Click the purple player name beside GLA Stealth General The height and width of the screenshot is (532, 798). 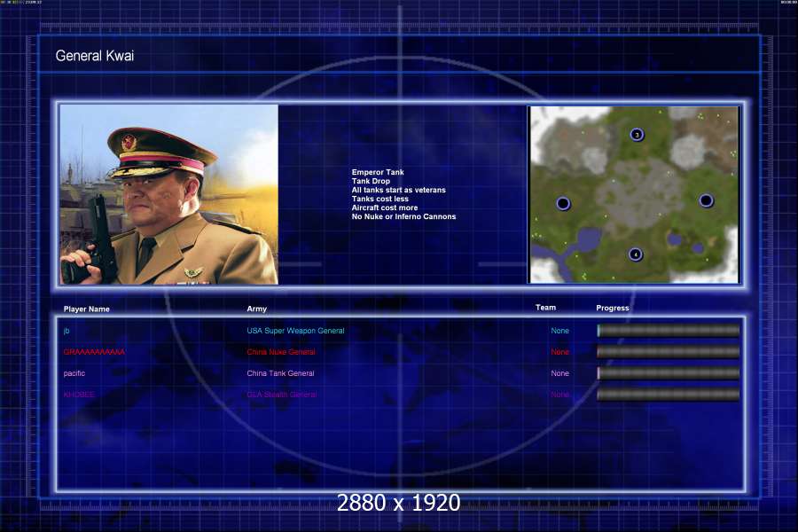tap(79, 395)
